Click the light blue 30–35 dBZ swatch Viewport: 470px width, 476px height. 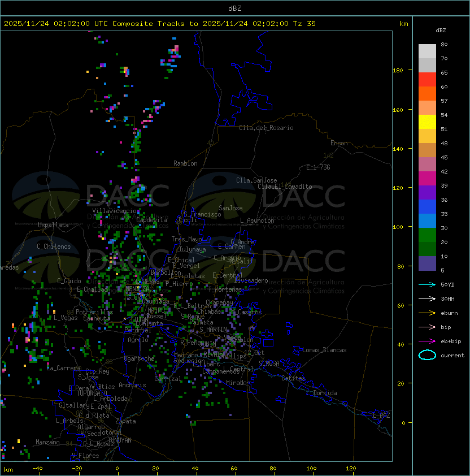tap(427, 221)
